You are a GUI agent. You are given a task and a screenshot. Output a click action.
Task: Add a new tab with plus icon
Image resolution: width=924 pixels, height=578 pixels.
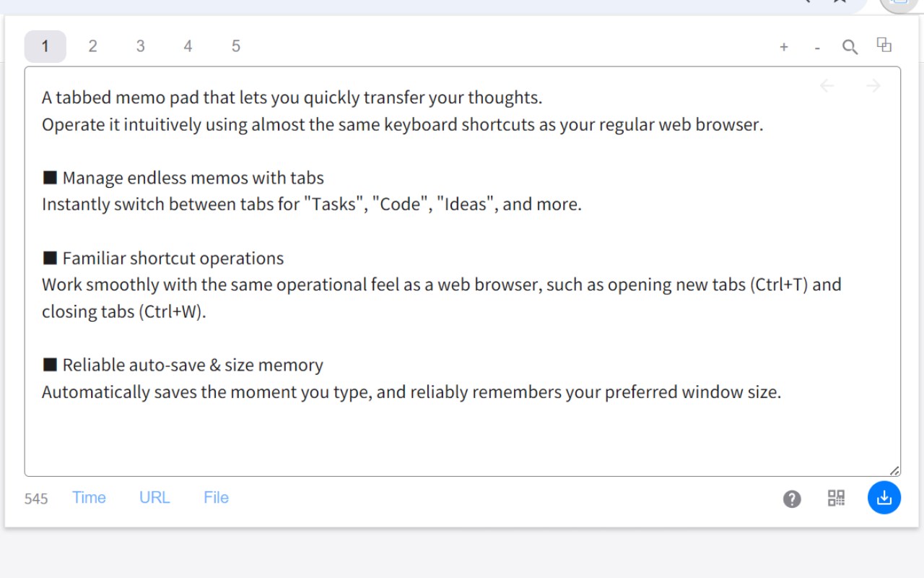click(784, 48)
